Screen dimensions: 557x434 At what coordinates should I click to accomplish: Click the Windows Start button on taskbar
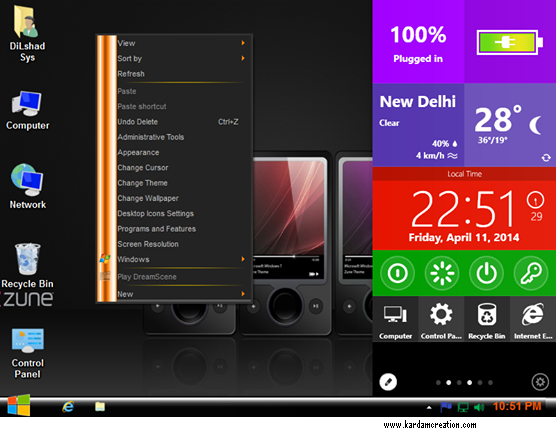click(18, 405)
